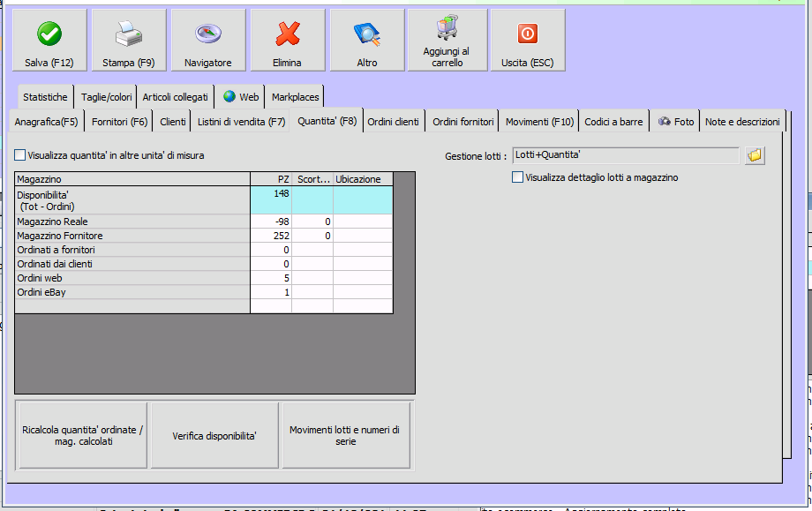
Task: Click the Uscita (ESC) exit button
Action: 528,40
